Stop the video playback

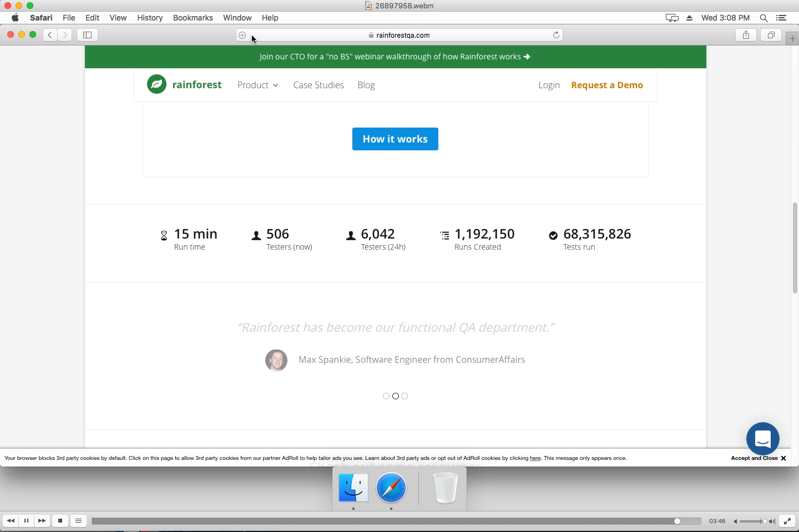click(x=60, y=521)
